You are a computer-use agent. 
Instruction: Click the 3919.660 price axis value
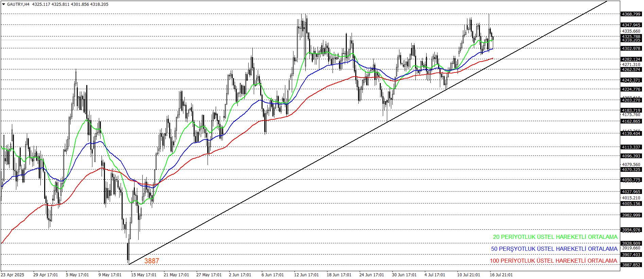(631, 248)
